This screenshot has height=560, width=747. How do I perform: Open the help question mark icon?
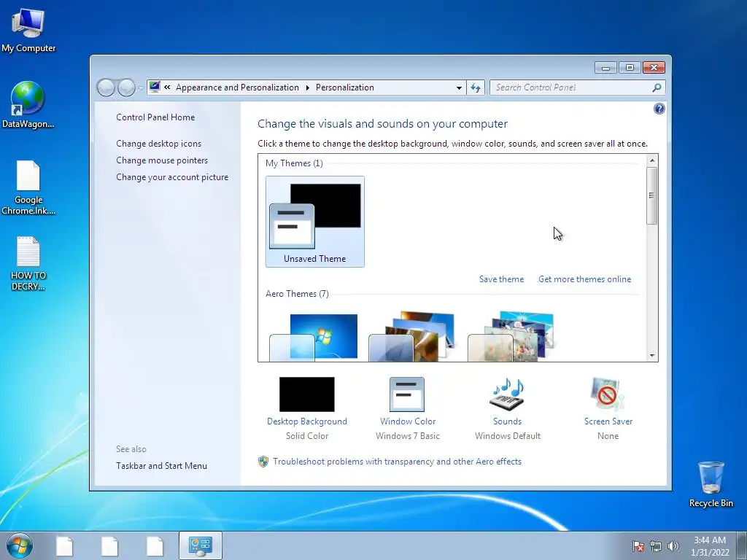(x=659, y=109)
